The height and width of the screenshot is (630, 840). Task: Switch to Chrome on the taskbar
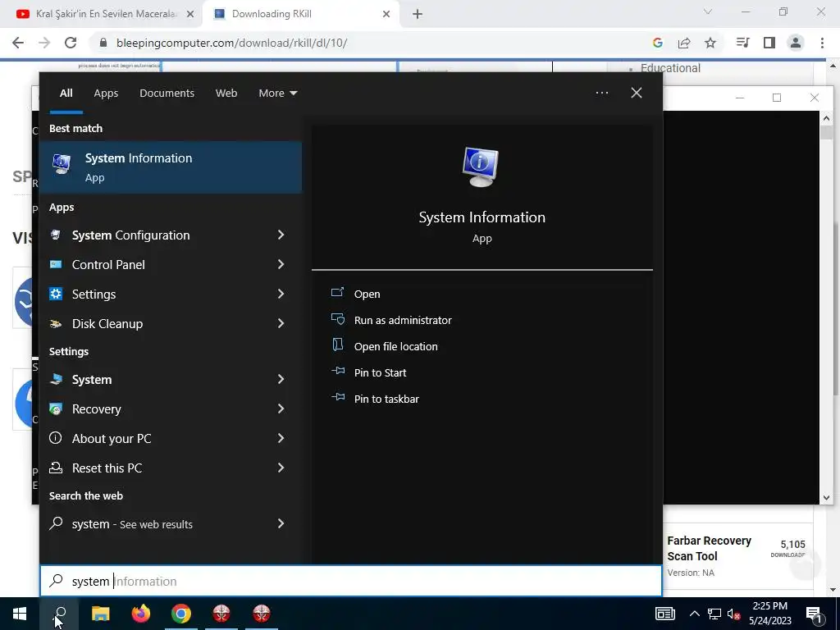point(181,614)
